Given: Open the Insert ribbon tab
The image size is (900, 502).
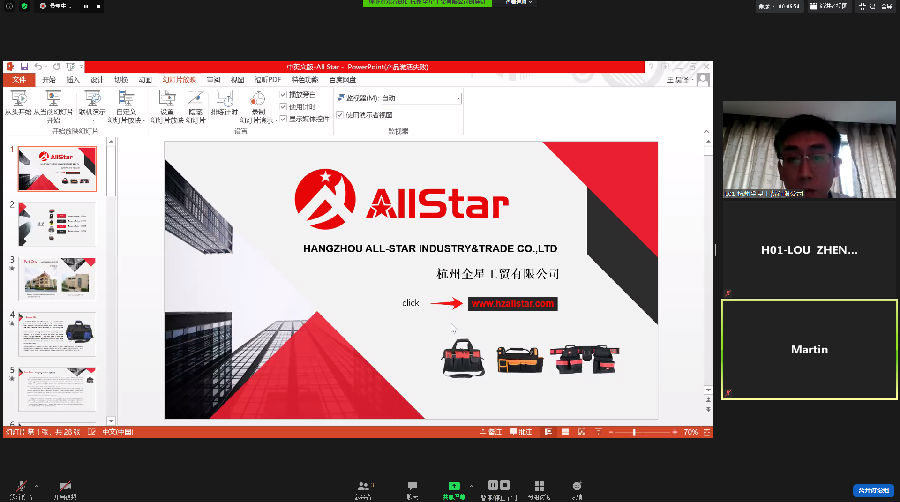Looking at the screenshot, I should [72, 80].
